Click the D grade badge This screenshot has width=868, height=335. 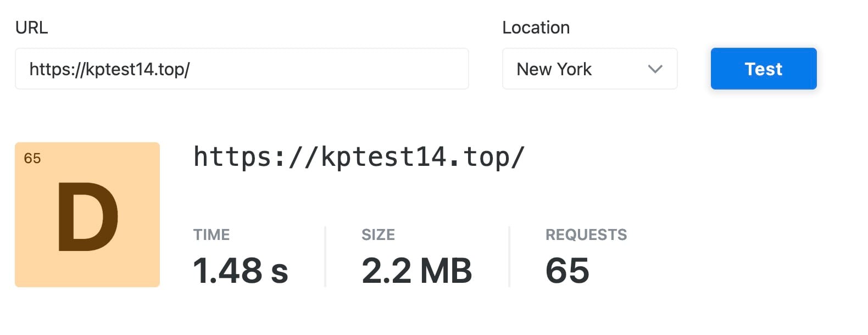coord(87,215)
